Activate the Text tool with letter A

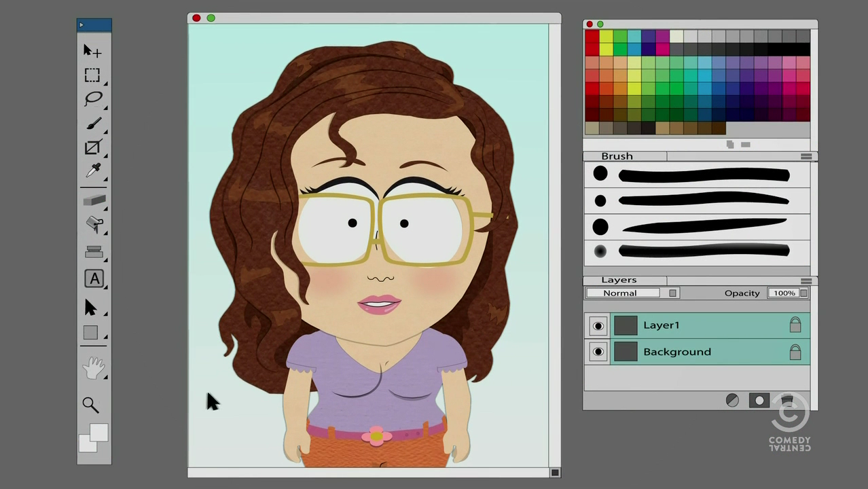pos(94,278)
